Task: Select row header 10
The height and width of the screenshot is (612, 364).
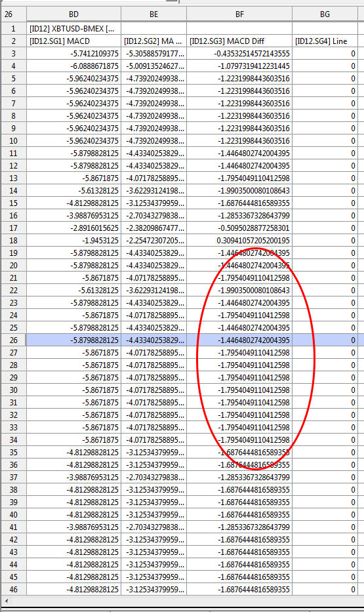Action: click(13, 140)
